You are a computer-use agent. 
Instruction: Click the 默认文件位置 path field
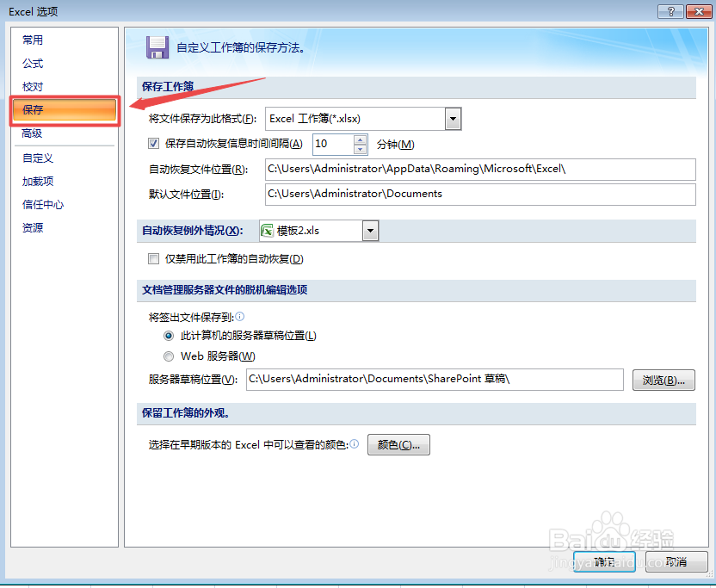480,195
